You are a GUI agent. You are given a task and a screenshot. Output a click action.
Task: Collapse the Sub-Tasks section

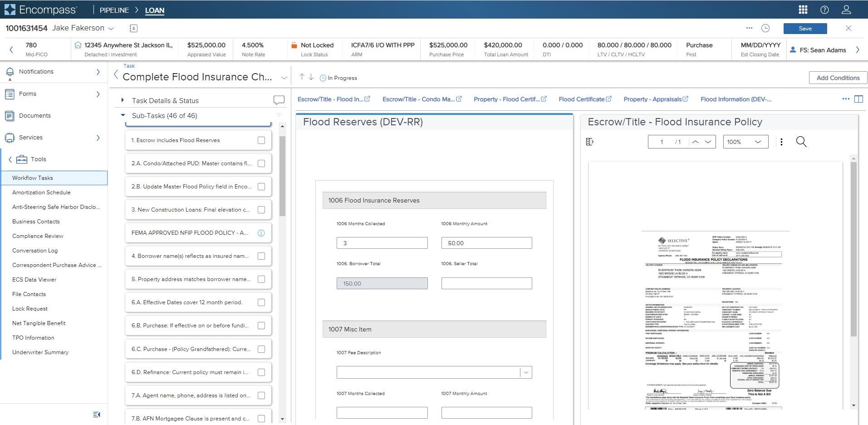click(x=123, y=115)
